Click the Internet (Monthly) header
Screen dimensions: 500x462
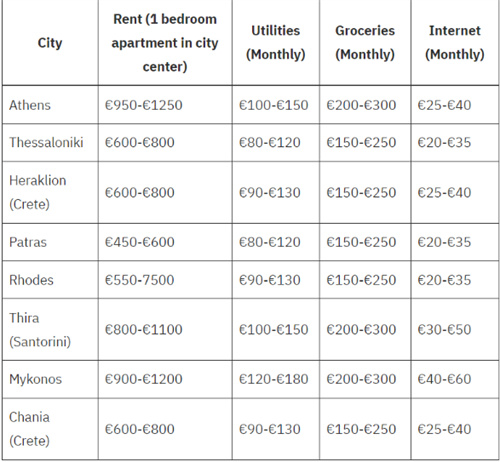point(455,43)
